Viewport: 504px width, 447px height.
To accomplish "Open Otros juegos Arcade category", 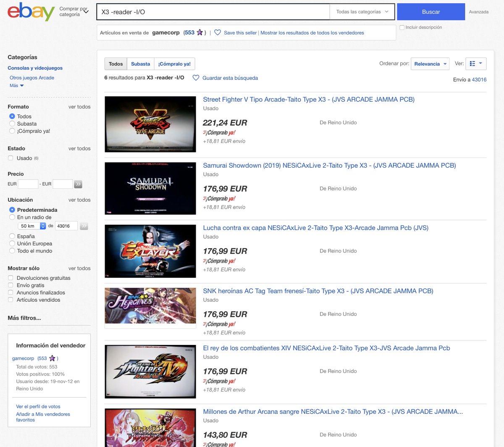I will pyautogui.click(x=32, y=78).
